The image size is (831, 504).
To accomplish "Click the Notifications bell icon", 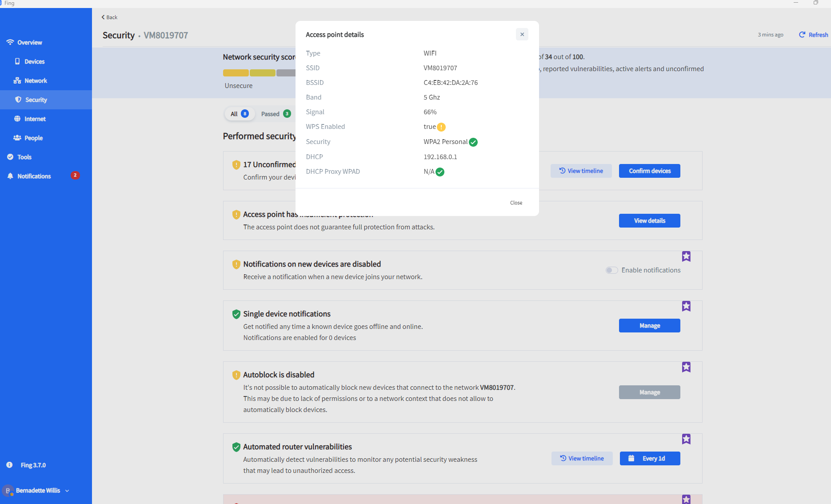I will (x=10, y=176).
